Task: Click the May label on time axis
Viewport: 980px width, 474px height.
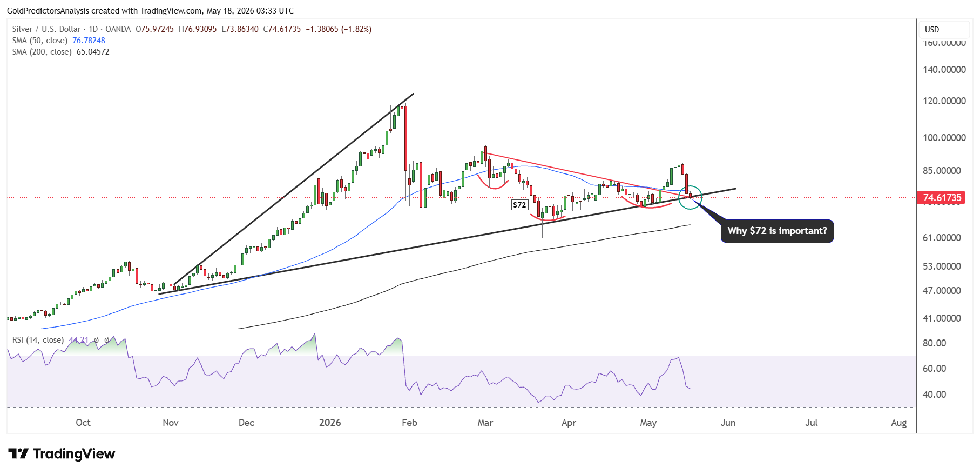Action: (x=648, y=423)
